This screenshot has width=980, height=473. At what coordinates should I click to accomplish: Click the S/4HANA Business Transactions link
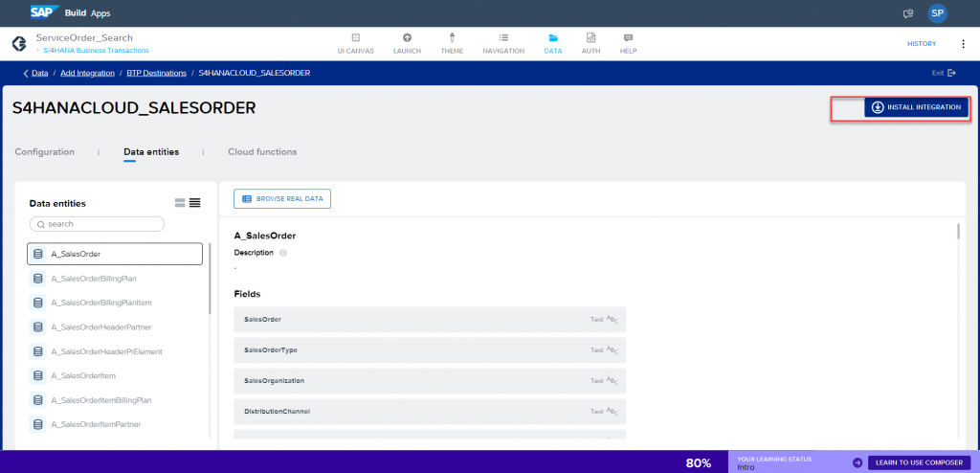97,50
